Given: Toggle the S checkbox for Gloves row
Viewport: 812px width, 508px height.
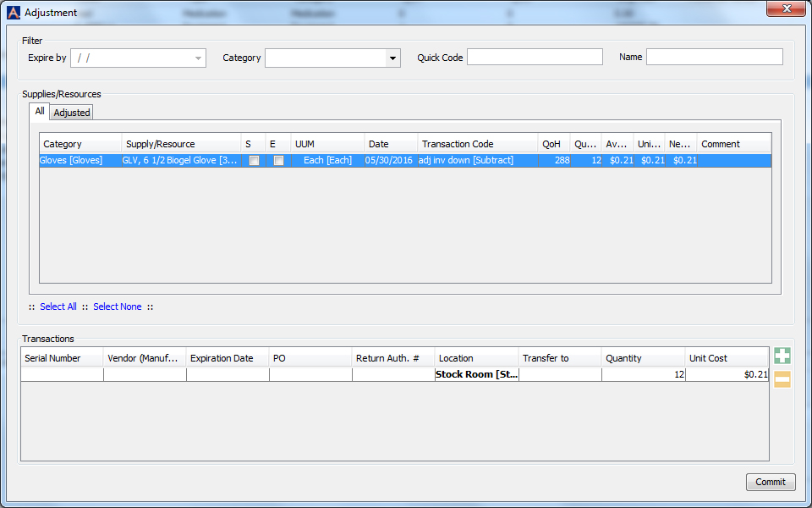Looking at the screenshot, I should 254,161.
